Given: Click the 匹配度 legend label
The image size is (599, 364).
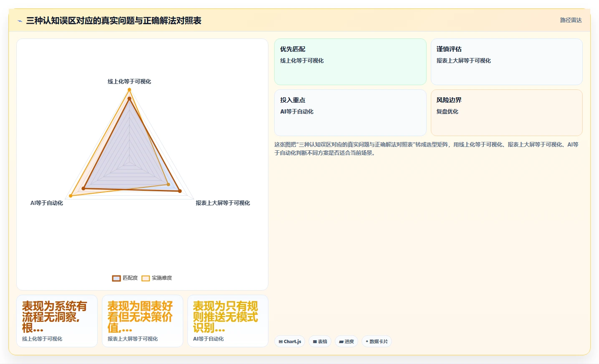Looking at the screenshot, I should (x=130, y=278).
